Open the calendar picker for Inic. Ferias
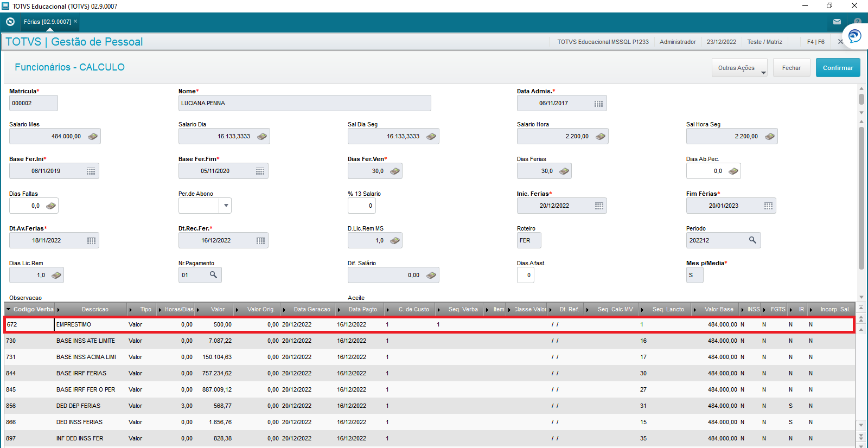 point(599,206)
